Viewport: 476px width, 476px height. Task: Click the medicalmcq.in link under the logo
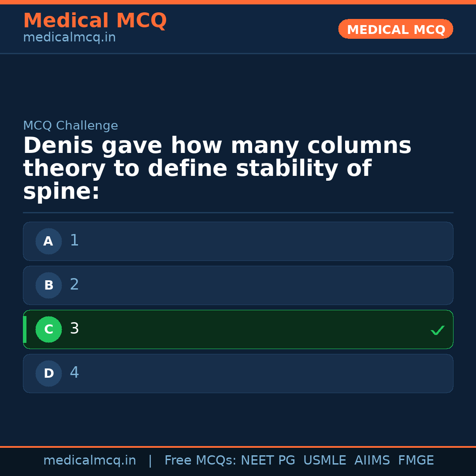pos(69,37)
